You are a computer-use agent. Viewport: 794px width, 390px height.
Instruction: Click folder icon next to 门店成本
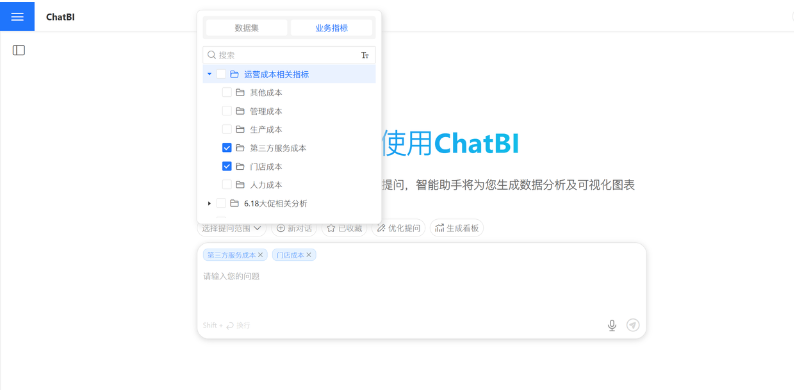pyautogui.click(x=240, y=166)
